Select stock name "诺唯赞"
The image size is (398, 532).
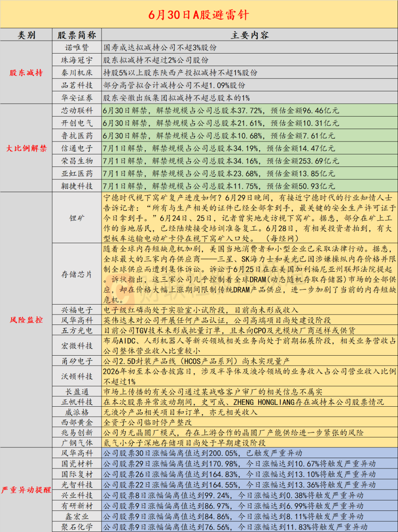click(77, 48)
